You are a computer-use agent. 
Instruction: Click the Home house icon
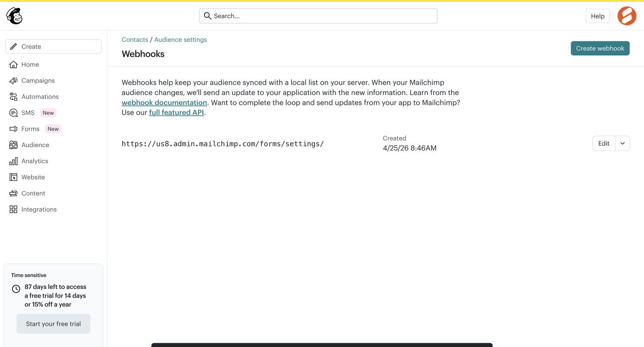[x=14, y=64]
